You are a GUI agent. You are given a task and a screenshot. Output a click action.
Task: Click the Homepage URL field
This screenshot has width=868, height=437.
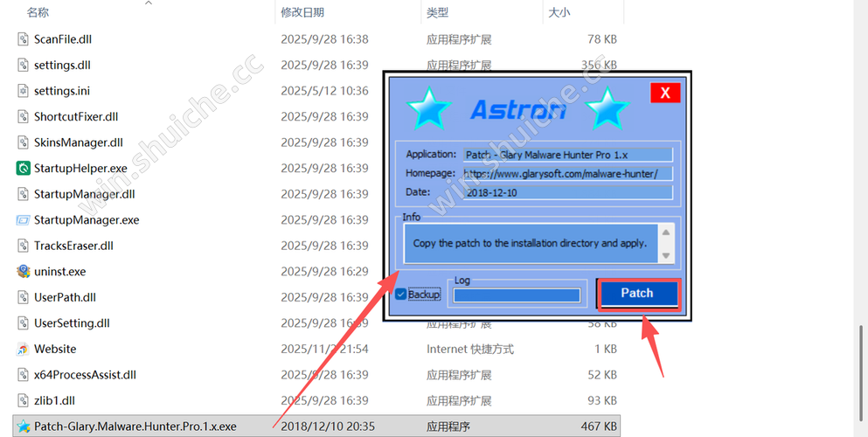(566, 173)
